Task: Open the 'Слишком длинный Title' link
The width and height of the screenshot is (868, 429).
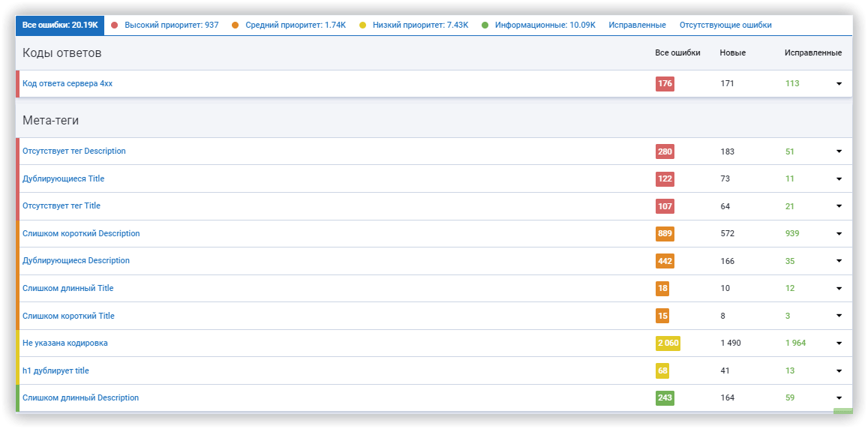Action: tap(68, 289)
